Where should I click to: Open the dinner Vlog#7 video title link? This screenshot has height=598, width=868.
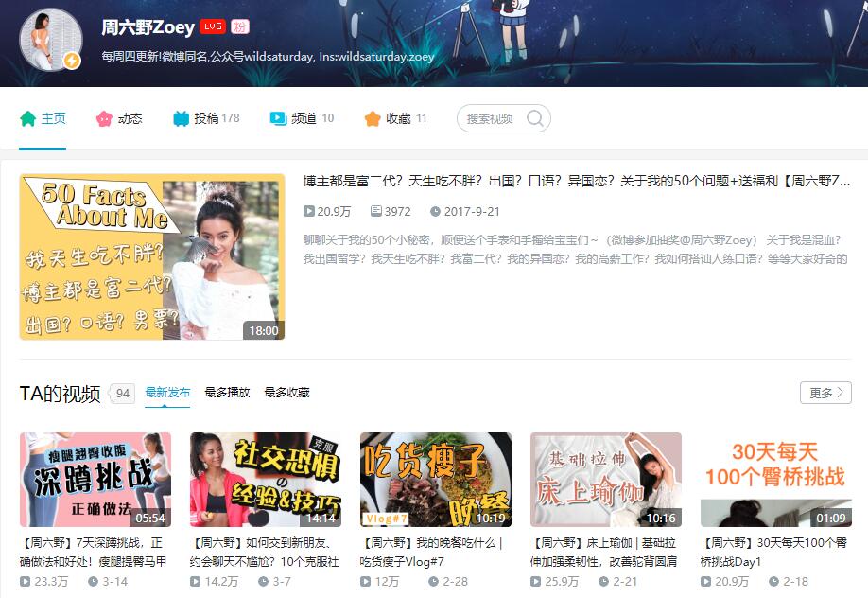coord(435,552)
